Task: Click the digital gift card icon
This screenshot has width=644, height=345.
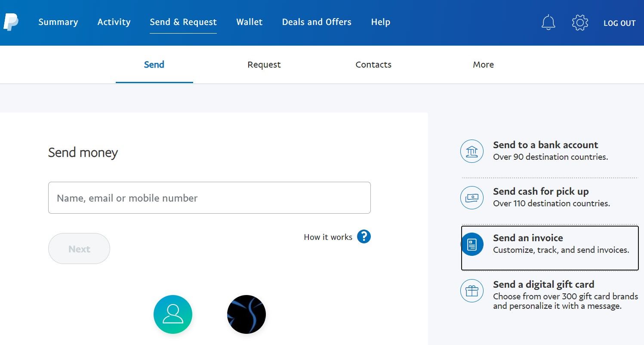Action: (x=471, y=291)
